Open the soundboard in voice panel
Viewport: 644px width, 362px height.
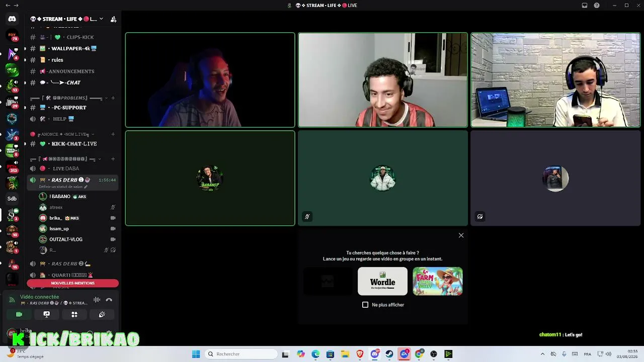[x=102, y=314]
